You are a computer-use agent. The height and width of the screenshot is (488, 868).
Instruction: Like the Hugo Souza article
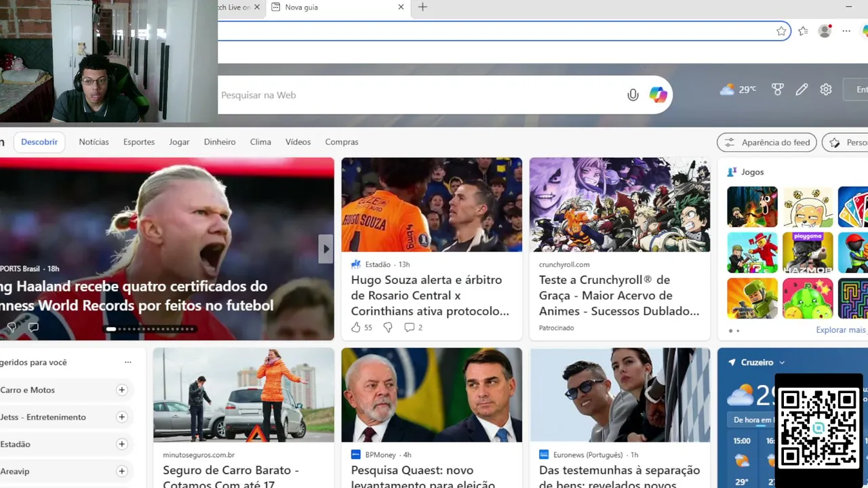[356, 327]
